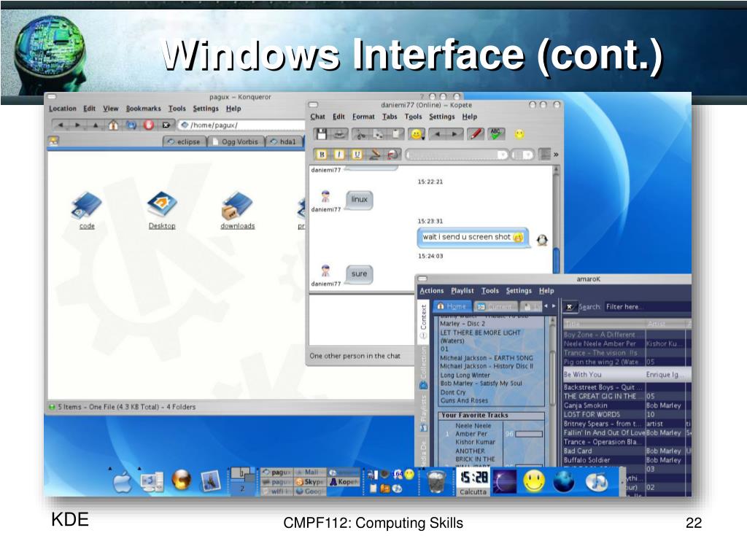Image resolution: width=747 pixels, height=560 pixels.
Task: Click Konqueror forward arrow button
Action: point(77,125)
